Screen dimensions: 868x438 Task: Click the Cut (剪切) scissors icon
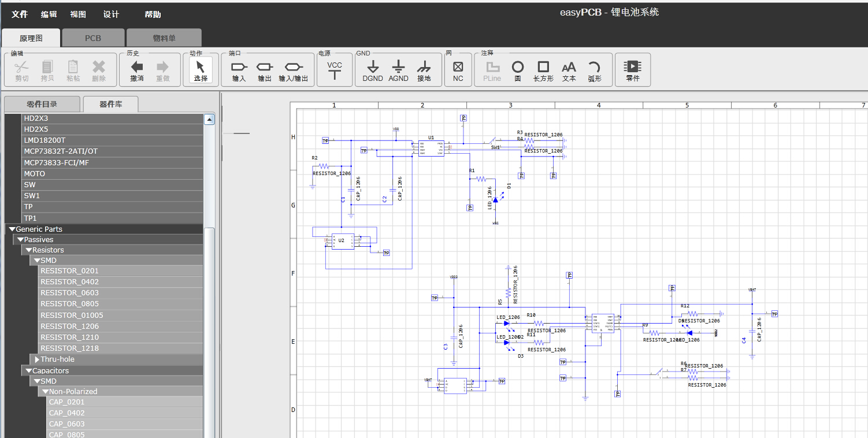click(x=22, y=67)
